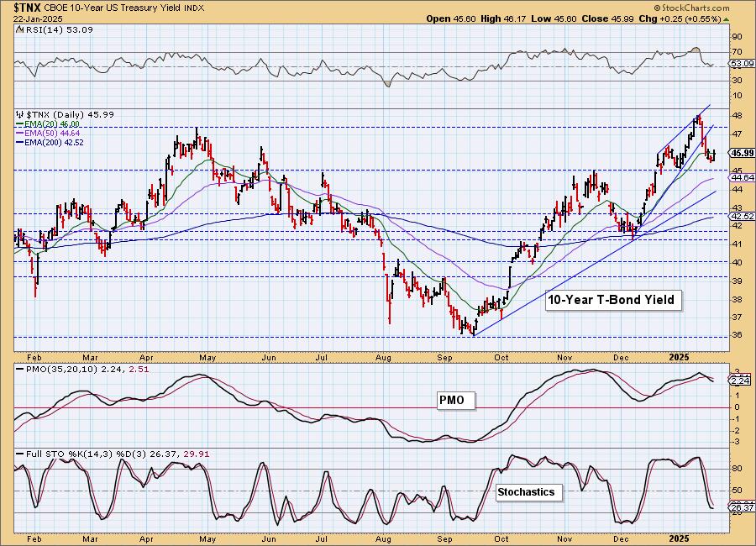Click the 26.37 stochastic value tag
Screen dimensions: 756x546
pyautogui.click(x=742, y=507)
